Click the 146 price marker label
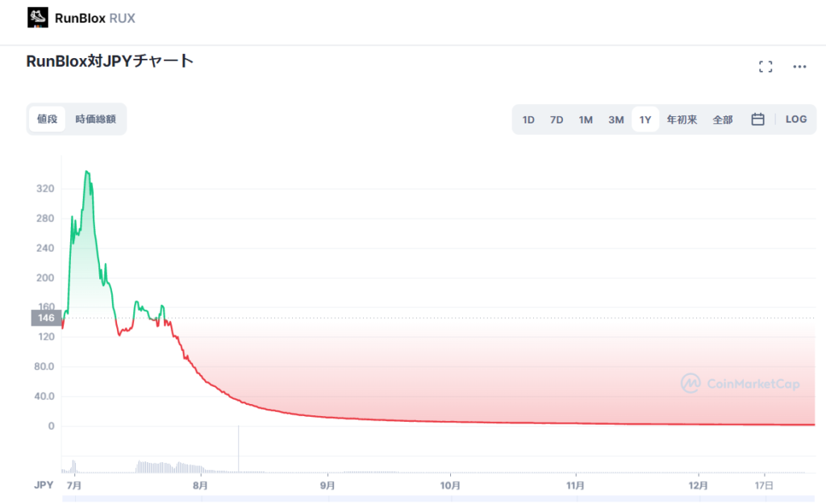This screenshot has width=826, height=504. [x=46, y=318]
